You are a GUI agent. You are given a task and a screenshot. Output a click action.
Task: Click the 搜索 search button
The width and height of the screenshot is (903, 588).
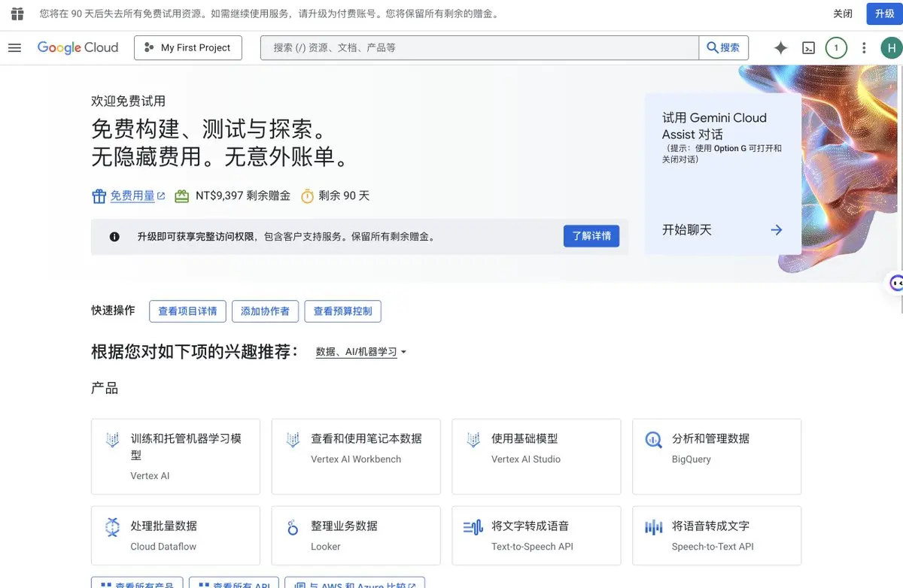point(724,47)
